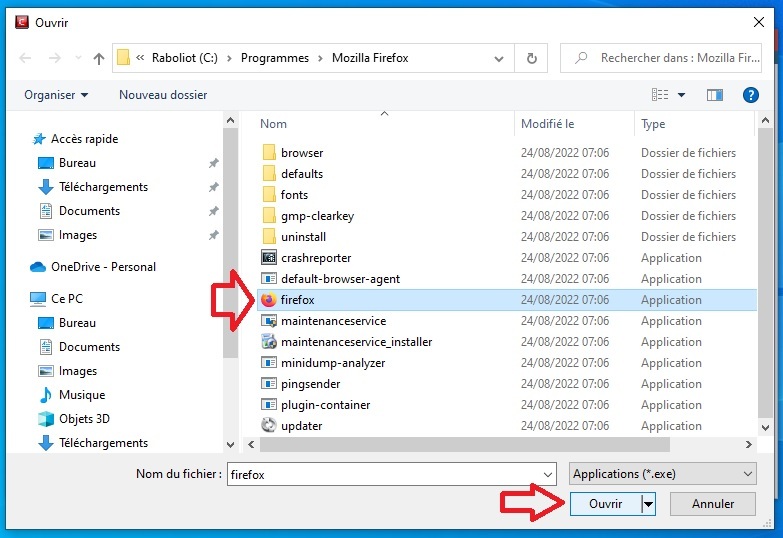Open Documents under Accès rapide
Viewport: 783px width, 538px height.
pyautogui.click(x=89, y=211)
